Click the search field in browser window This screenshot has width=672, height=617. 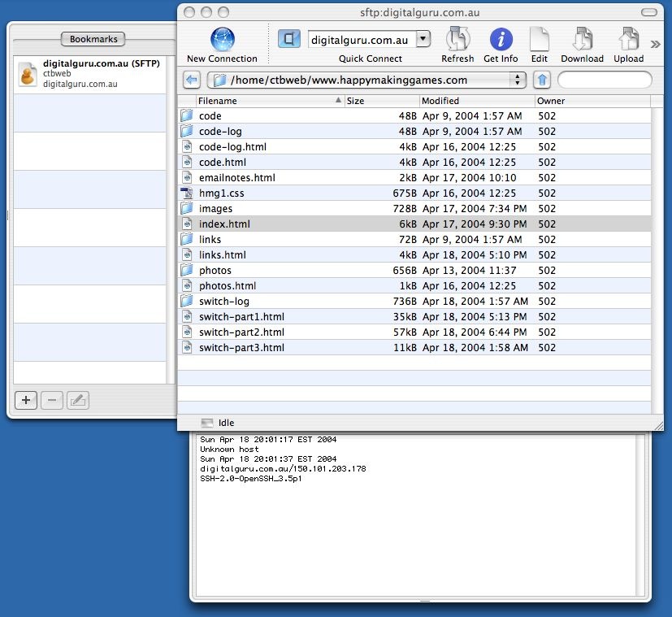605,80
